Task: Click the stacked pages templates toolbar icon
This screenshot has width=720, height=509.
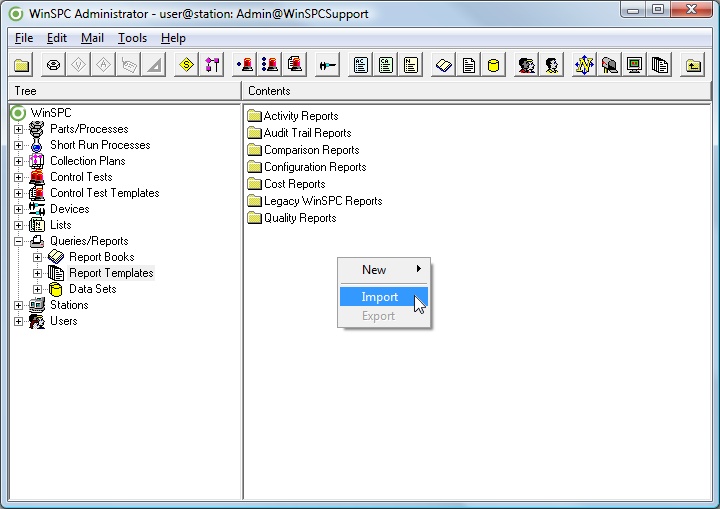Action: coord(660,65)
